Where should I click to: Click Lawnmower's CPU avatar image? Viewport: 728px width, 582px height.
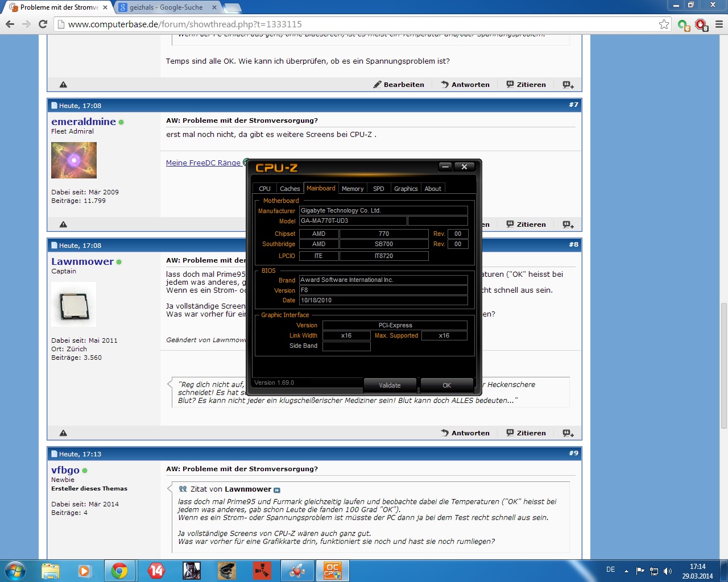click(x=73, y=304)
